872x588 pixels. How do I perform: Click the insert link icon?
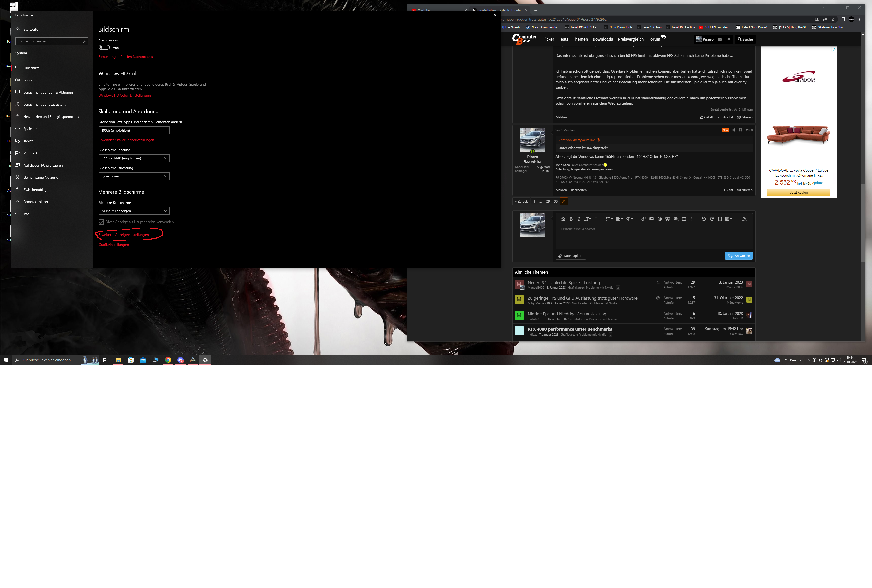coord(643,219)
